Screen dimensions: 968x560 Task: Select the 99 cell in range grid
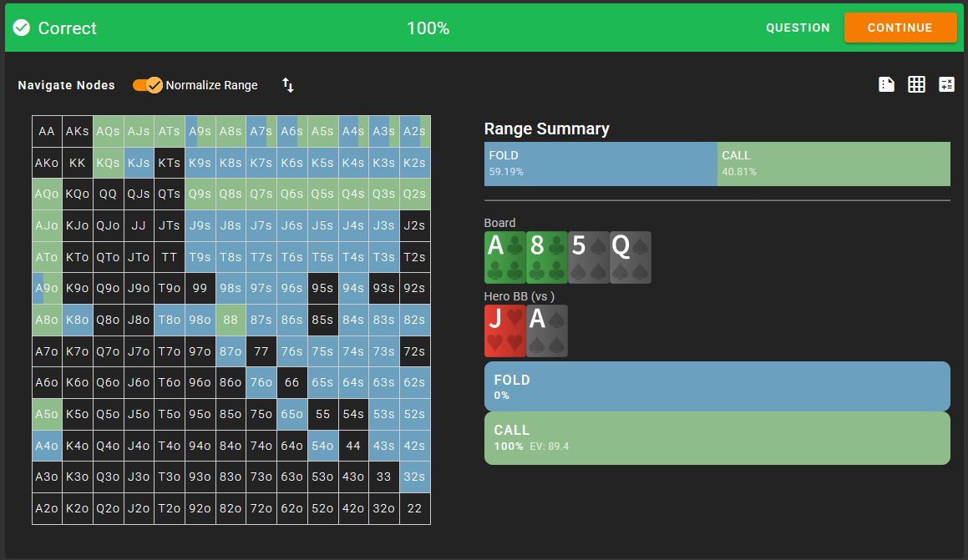pos(200,289)
